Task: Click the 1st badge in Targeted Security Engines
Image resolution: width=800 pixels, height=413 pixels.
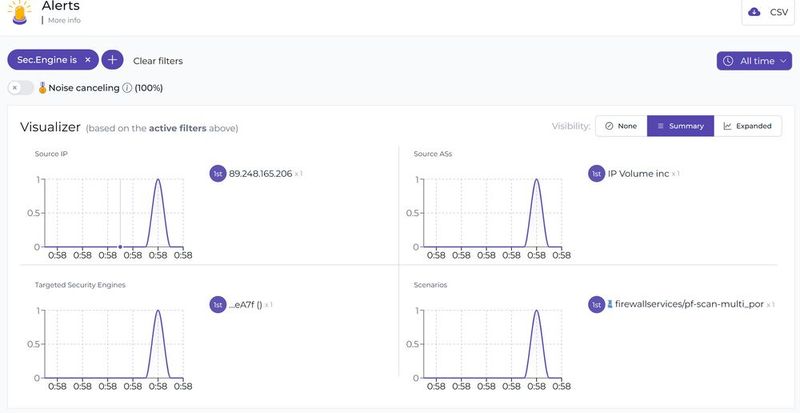Action: click(x=218, y=304)
